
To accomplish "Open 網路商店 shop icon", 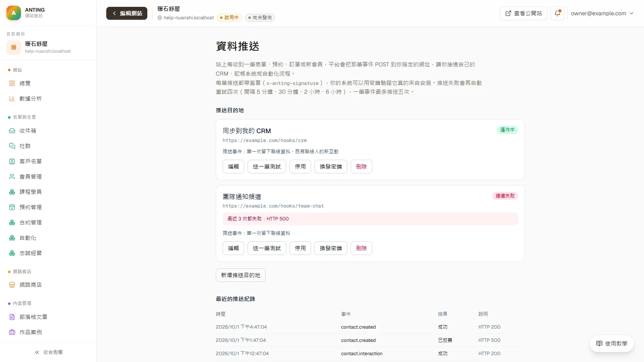I will (x=12, y=285).
